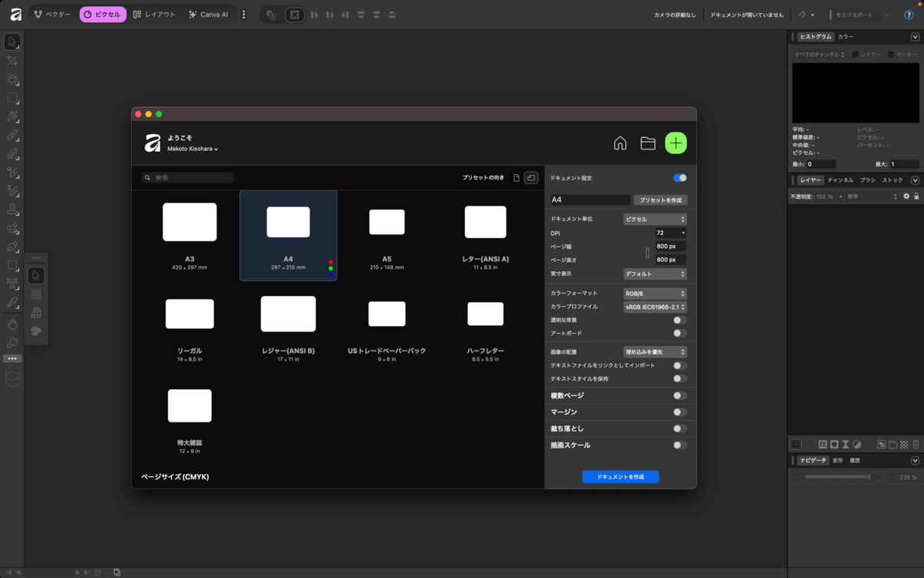Click the open folder icon in welcome dialog
924x578 pixels.
(648, 143)
